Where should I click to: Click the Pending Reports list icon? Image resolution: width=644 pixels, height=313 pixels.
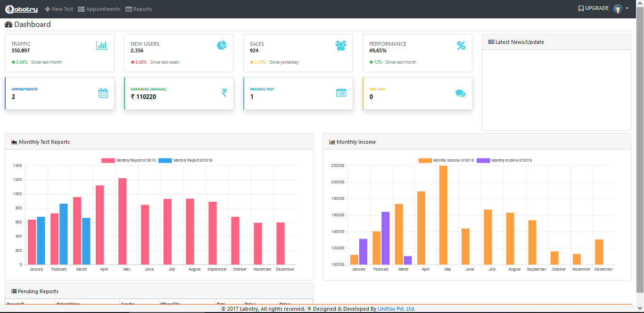(x=14, y=291)
